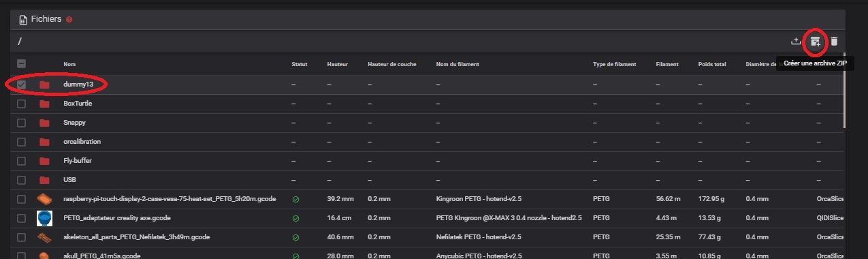The height and width of the screenshot is (259, 868).
Task: Uncheck the dummy13 folder checkbox
Action: tap(21, 85)
